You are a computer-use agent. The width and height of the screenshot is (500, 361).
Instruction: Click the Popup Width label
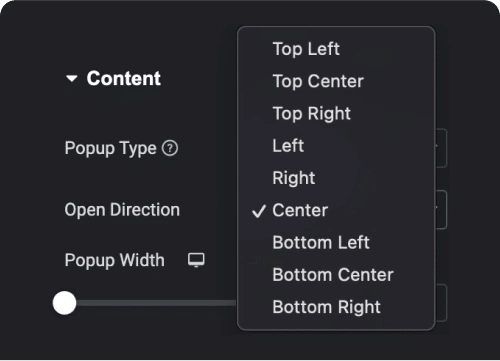[115, 260]
